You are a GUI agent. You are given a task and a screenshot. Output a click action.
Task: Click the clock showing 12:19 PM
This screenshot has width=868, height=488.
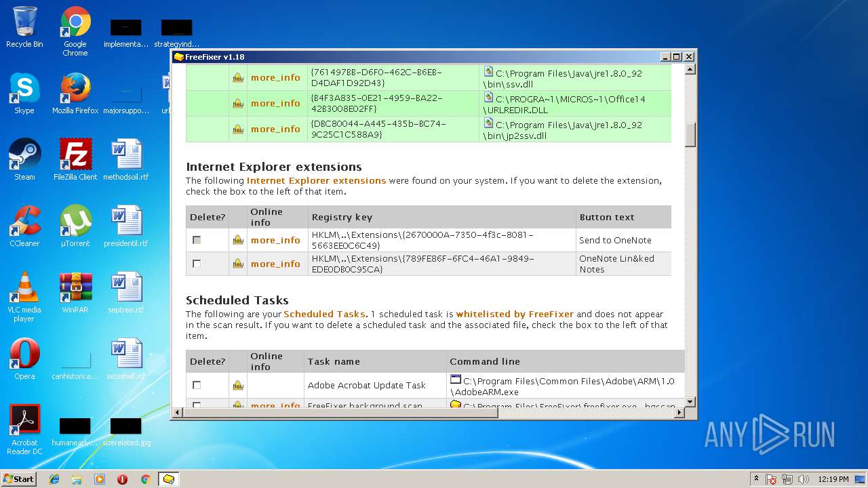tap(833, 479)
